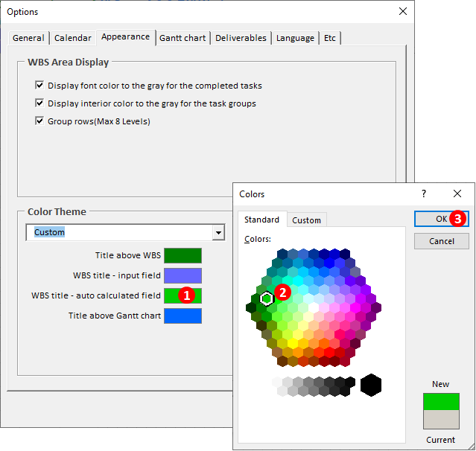This screenshot has height=451, width=476.
Task: Open the Gantt chart tab
Action: (x=183, y=38)
